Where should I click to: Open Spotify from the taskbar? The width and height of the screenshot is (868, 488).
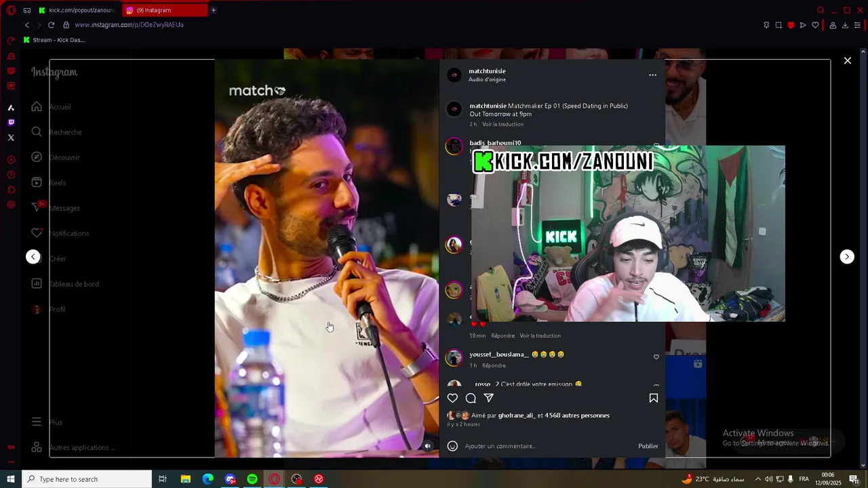(x=252, y=479)
